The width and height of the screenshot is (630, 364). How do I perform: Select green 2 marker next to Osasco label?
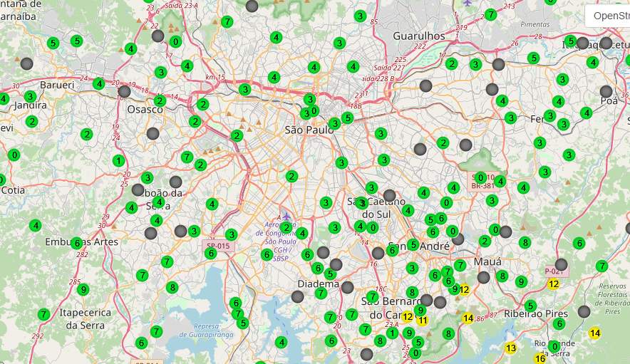pyautogui.click(x=160, y=101)
